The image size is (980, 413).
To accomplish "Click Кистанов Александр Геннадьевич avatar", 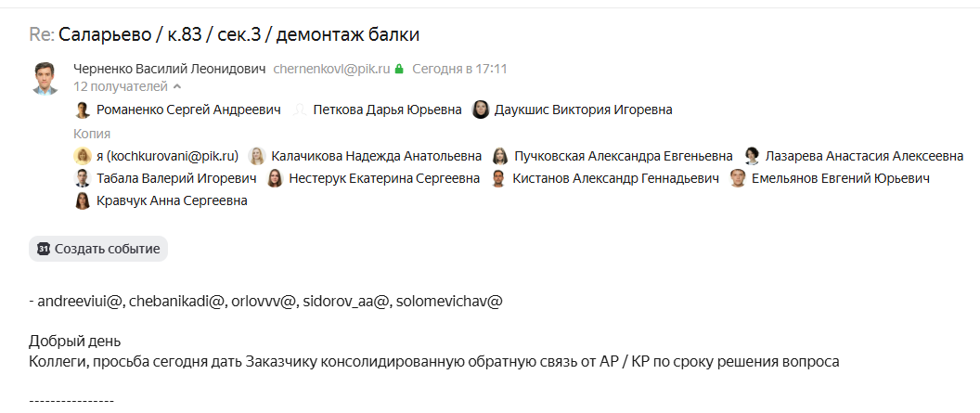I will [498, 179].
